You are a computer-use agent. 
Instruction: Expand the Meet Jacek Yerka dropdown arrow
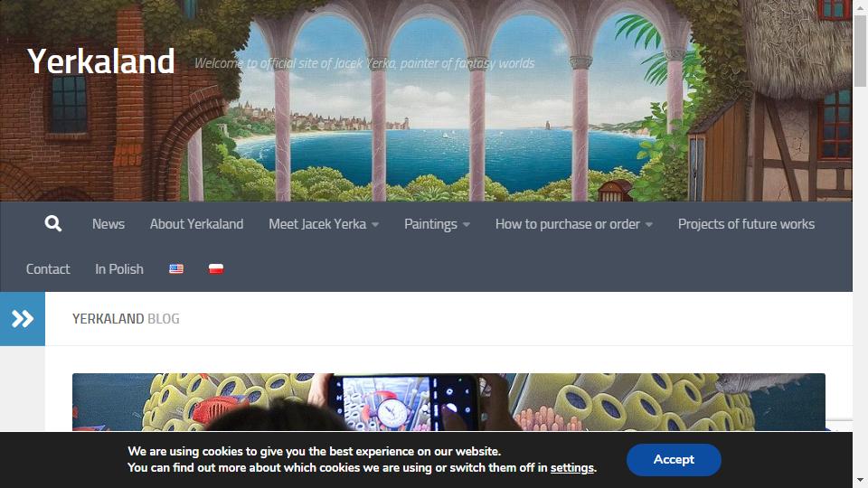click(375, 225)
